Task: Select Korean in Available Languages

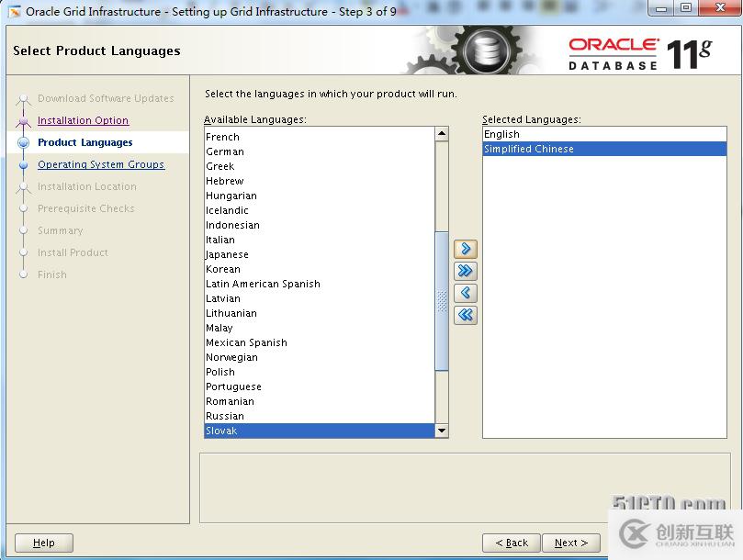Action: [320, 269]
